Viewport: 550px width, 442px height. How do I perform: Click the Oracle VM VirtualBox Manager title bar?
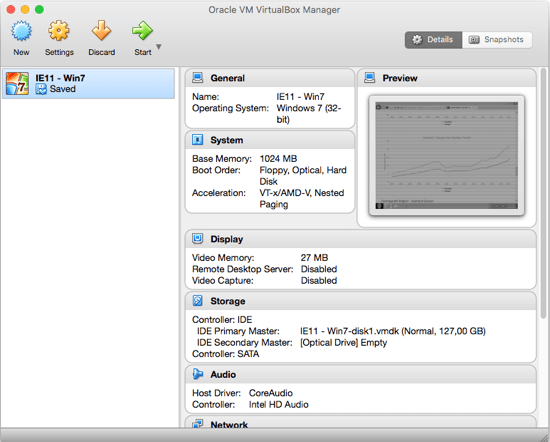(x=274, y=9)
